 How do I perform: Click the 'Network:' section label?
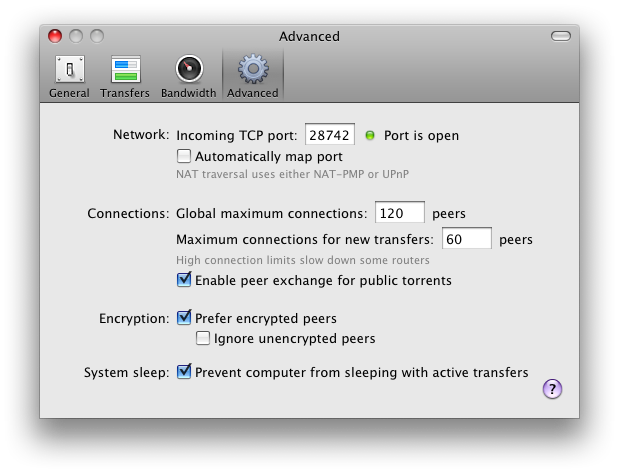[141, 135]
